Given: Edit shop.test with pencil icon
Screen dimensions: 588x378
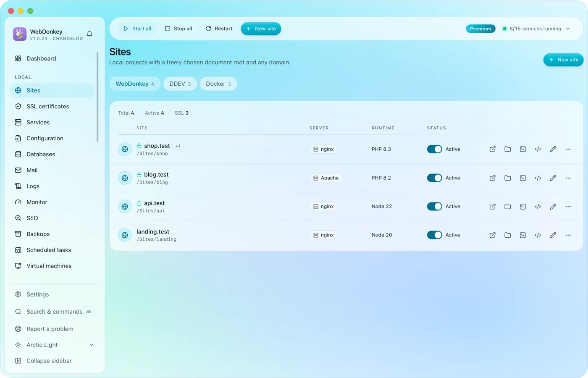Looking at the screenshot, I should pyautogui.click(x=553, y=149).
